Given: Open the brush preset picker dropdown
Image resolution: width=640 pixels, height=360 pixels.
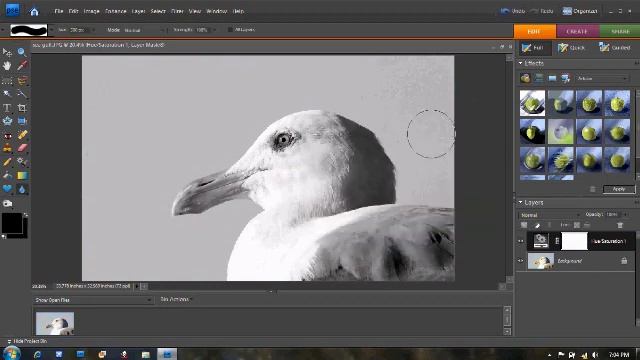Looking at the screenshot, I should tap(51, 30).
